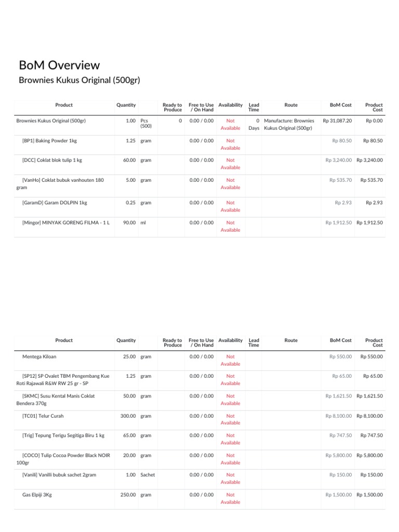The image size is (399, 532).
Task: Open [Trig] Tepung Terigu Segitiga Biru
Action: click(63, 435)
